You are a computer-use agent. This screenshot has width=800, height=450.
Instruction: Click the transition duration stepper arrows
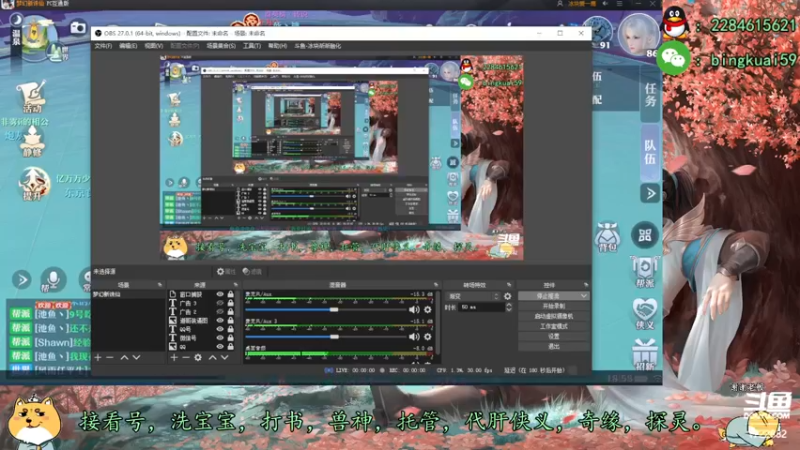[509, 307]
